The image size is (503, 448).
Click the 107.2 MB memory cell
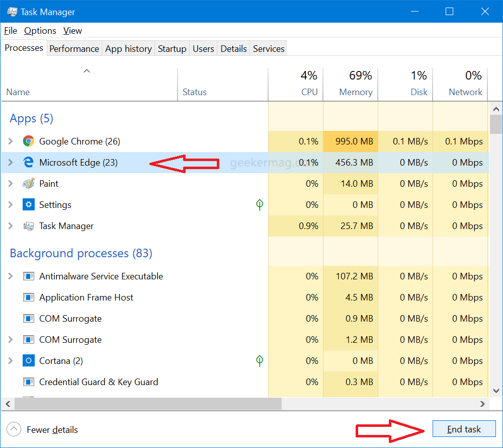[x=350, y=276]
